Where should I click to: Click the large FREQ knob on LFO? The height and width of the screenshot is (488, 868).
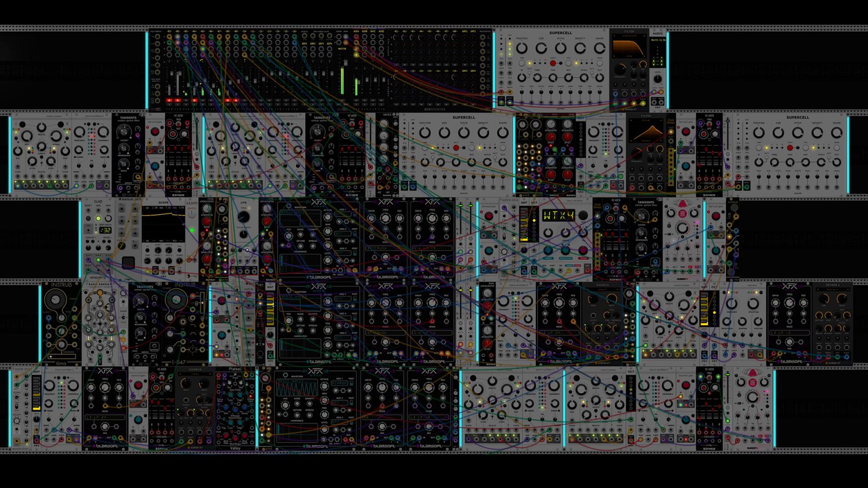coord(244,217)
